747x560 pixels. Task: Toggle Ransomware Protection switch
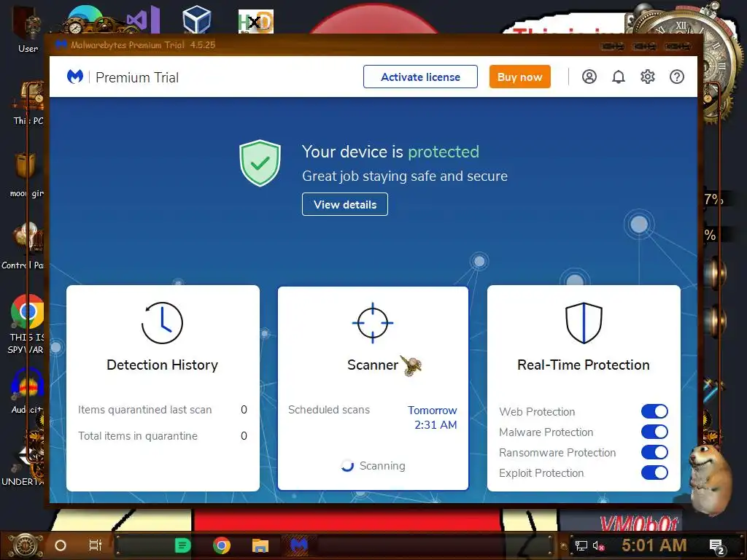[x=654, y=452]
